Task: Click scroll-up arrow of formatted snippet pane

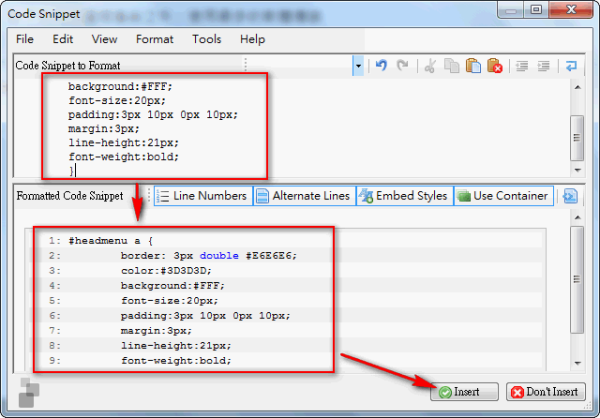Action: 577,218
